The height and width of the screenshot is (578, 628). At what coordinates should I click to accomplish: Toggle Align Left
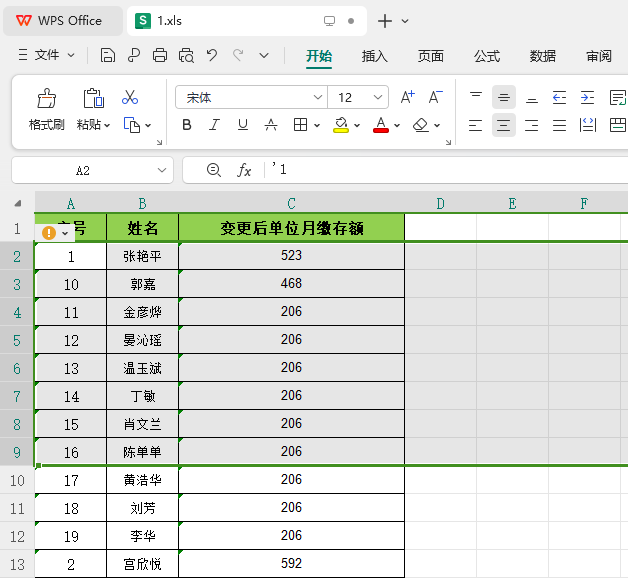475,125
